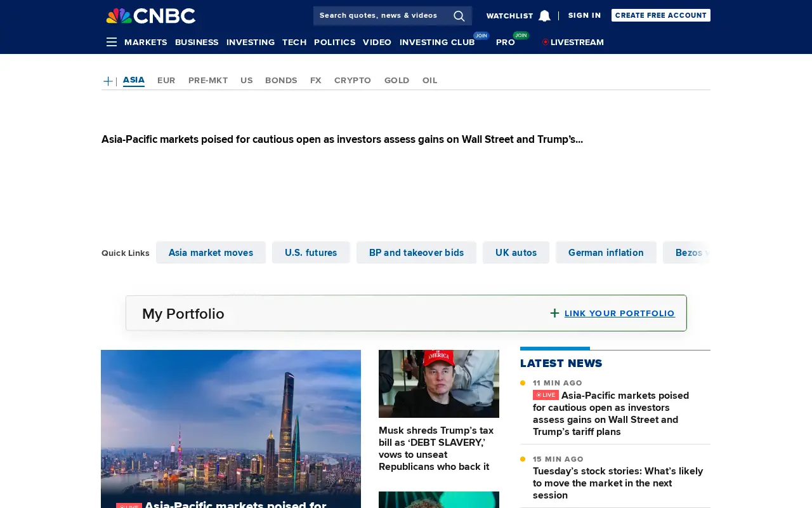
Task: Open the PRO section
Action: click(x=506, y=42)
